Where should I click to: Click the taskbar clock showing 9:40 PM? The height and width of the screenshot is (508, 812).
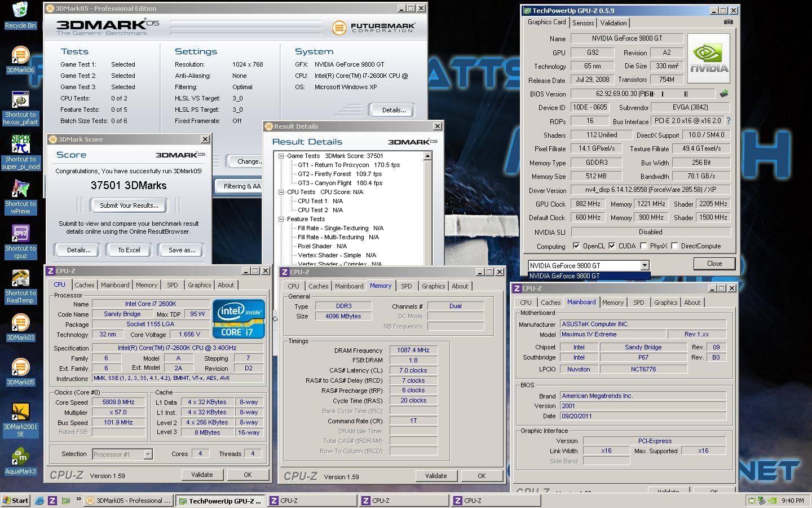(x=793, y=501)
